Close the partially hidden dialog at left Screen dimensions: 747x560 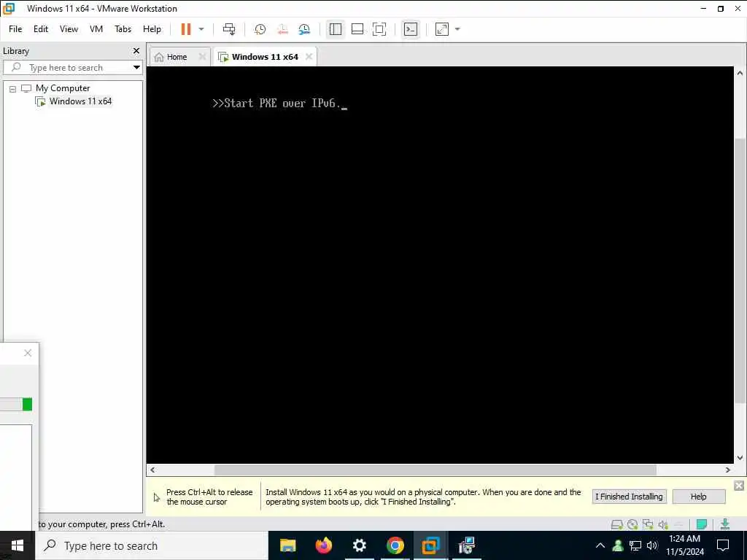[28, 353]
